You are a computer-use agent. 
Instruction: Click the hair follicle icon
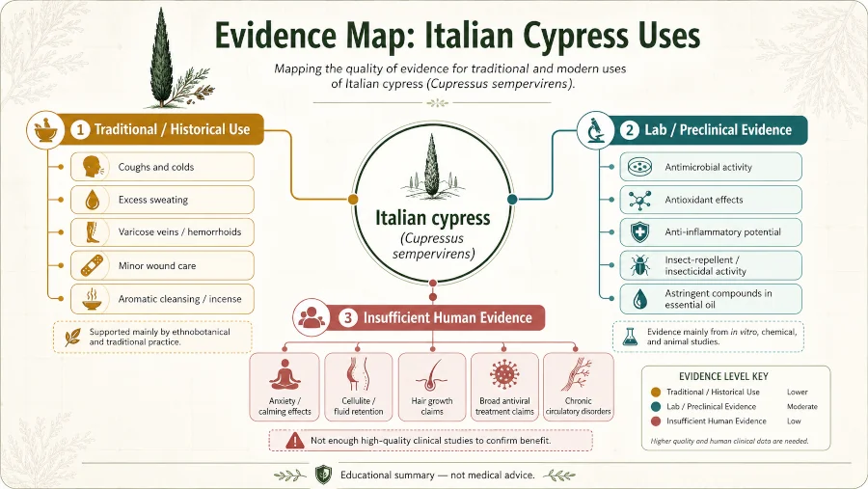pos(432,375)
